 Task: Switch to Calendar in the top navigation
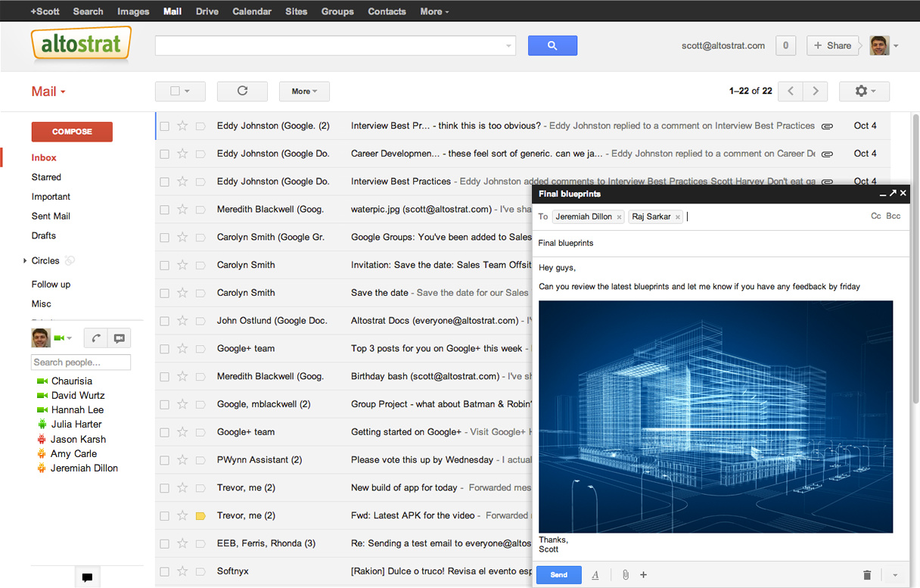pos(252,11)
